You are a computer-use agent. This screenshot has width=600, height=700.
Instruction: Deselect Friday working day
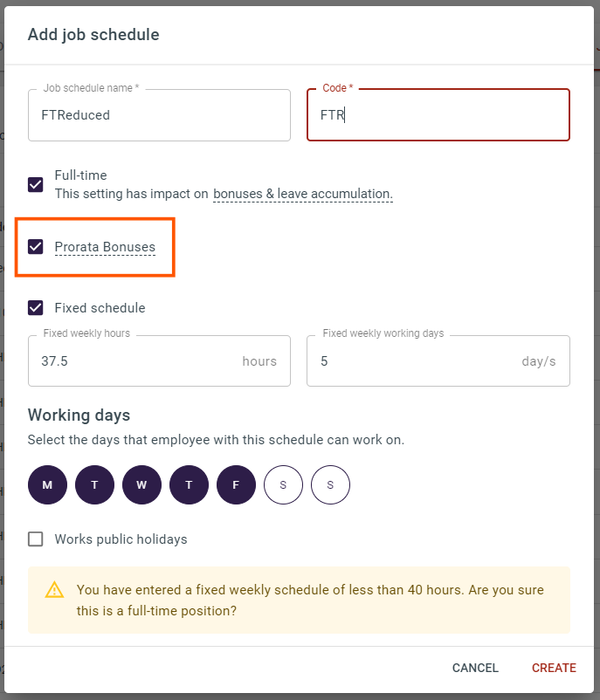[236, 485]
